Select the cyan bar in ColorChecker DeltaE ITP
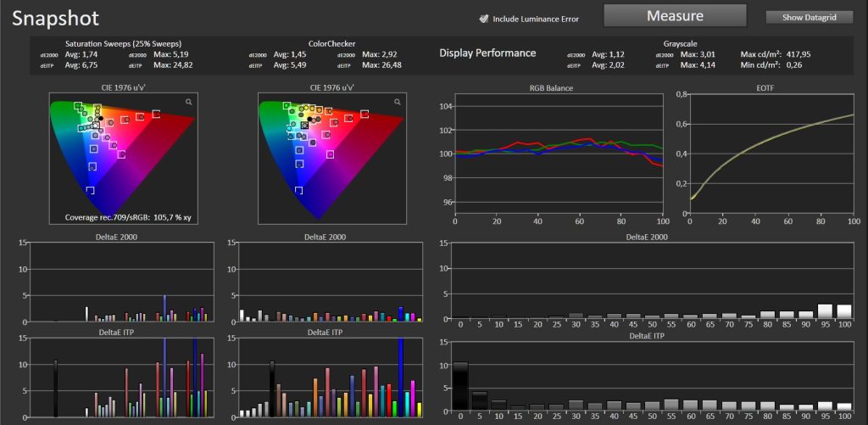The image size is (868, 425). [408, 404]
